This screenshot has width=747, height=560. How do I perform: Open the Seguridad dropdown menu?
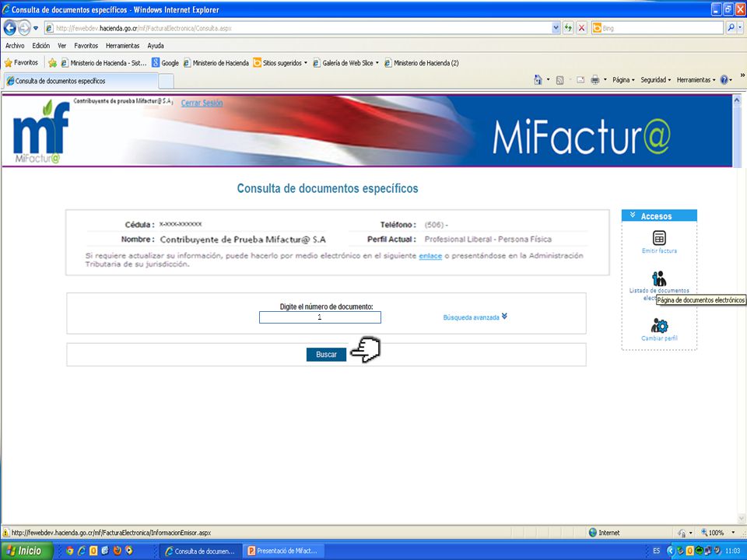pos(655,80)
